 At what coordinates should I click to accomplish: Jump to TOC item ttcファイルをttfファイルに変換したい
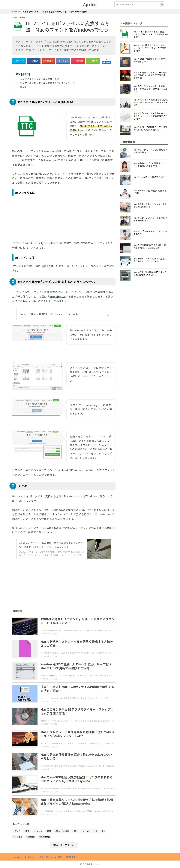(39, 79)
